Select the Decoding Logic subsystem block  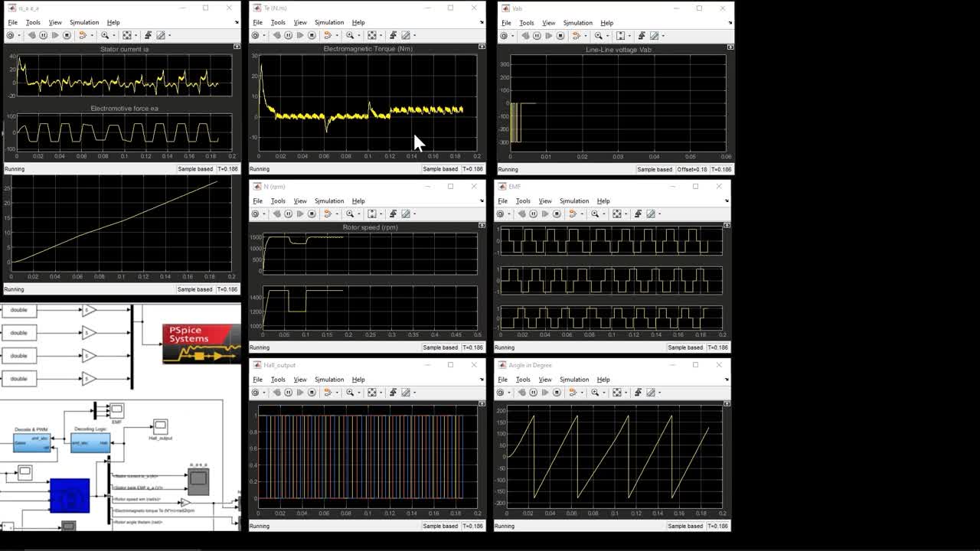click(x=90, y=442)
